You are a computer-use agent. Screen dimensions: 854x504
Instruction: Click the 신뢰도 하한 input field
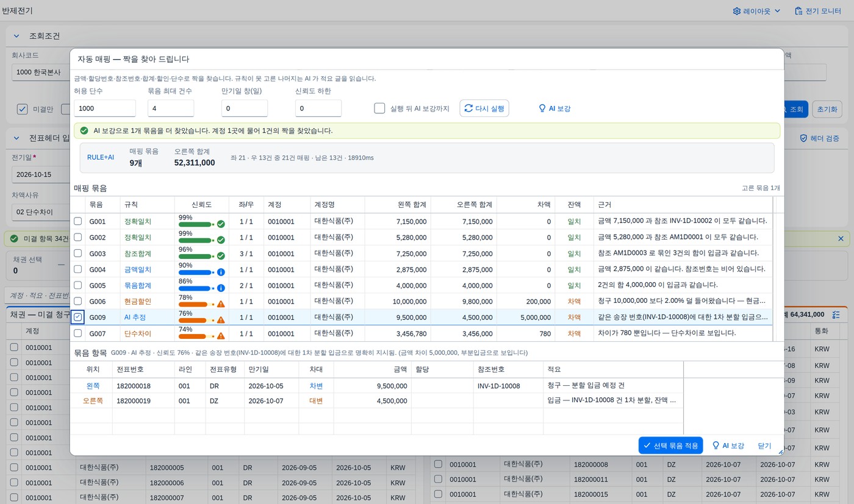[x=318, y=108]
